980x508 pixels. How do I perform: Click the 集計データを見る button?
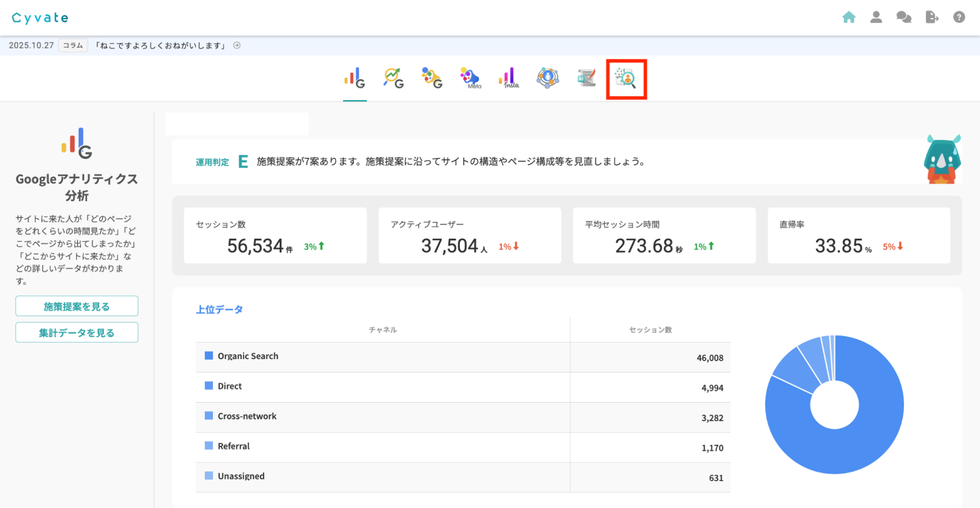coord(77,333)
